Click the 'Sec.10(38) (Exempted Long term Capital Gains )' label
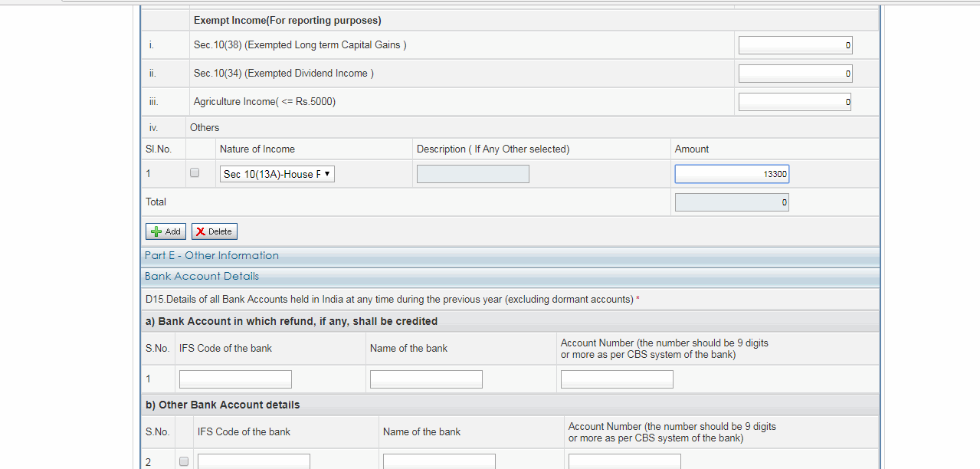The width and height of the screenshot is (980, 469). coord(300,45)
